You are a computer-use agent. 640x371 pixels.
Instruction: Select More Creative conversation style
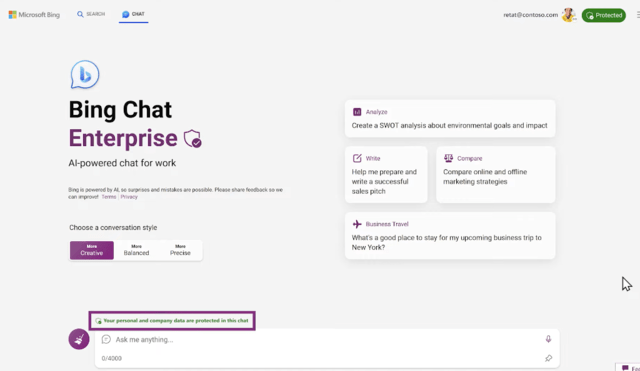(92, 250)
